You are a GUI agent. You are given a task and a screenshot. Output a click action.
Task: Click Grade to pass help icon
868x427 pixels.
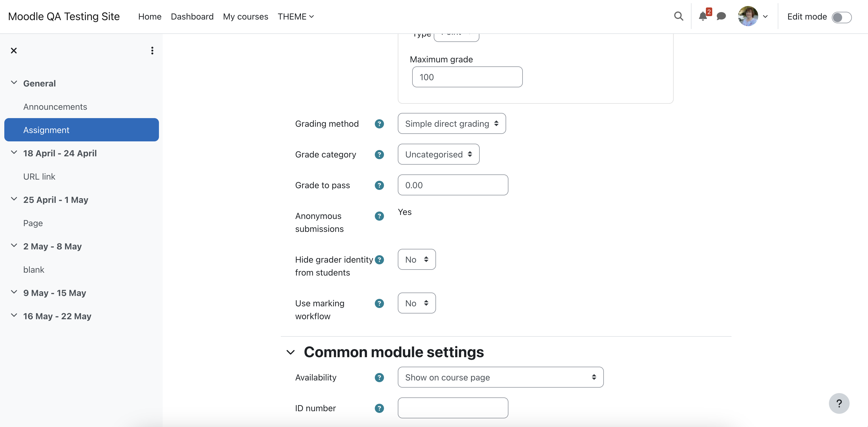click(x=379, y=185)
